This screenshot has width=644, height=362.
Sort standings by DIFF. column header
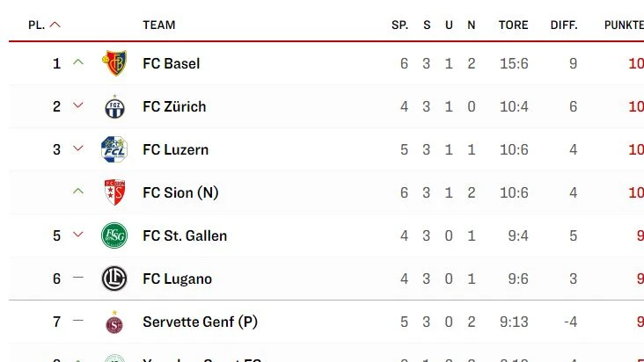click(564, 25)
